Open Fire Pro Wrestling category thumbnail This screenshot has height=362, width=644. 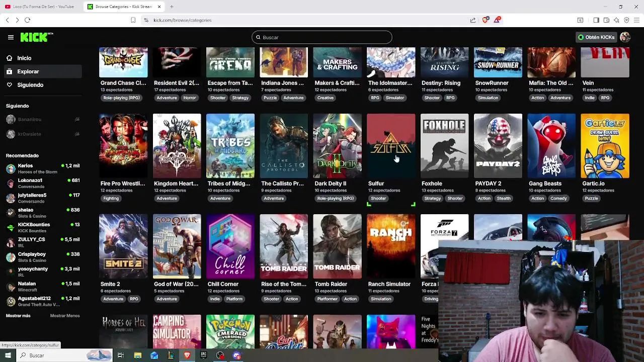[123, 146]
